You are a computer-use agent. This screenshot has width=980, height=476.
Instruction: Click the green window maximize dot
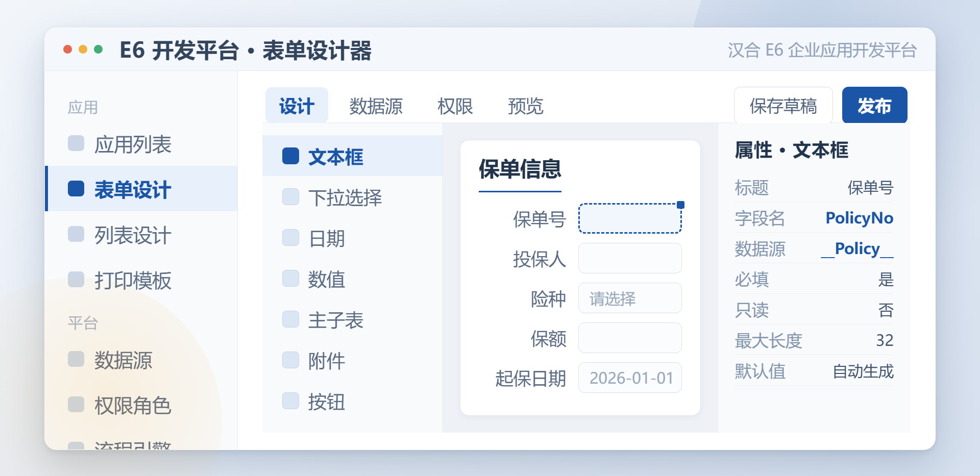tap(99, 49)
